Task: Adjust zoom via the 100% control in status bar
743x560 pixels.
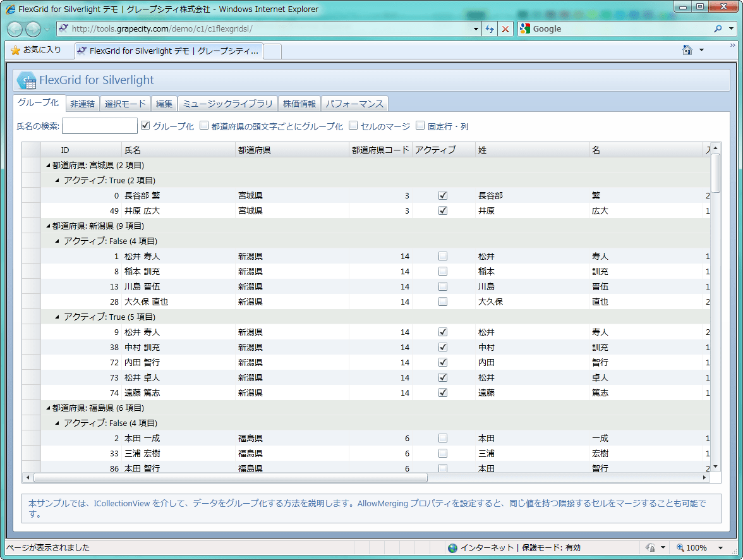Action: 697,547
